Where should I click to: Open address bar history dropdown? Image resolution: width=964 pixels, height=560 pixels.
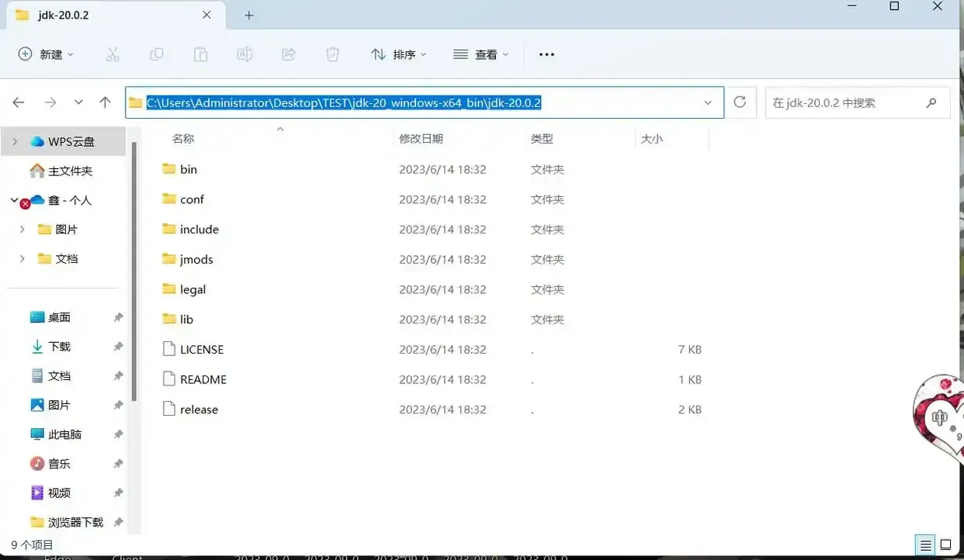[x=708, y=102]
